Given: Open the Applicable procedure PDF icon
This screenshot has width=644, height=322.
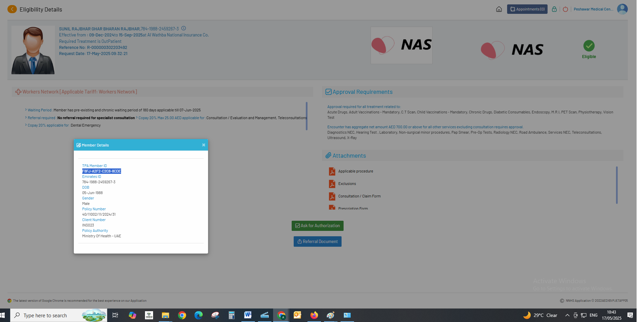Looking at the screenshot, I should pyautogui.click(x=332, y=171).
